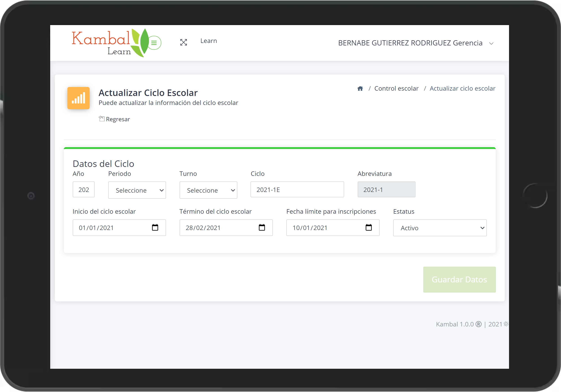Click the BERNABE GUTIERREZ RODRIGUEZ Gerencia menu
Screen dimensions: 561x392
[x=416, y=43]
